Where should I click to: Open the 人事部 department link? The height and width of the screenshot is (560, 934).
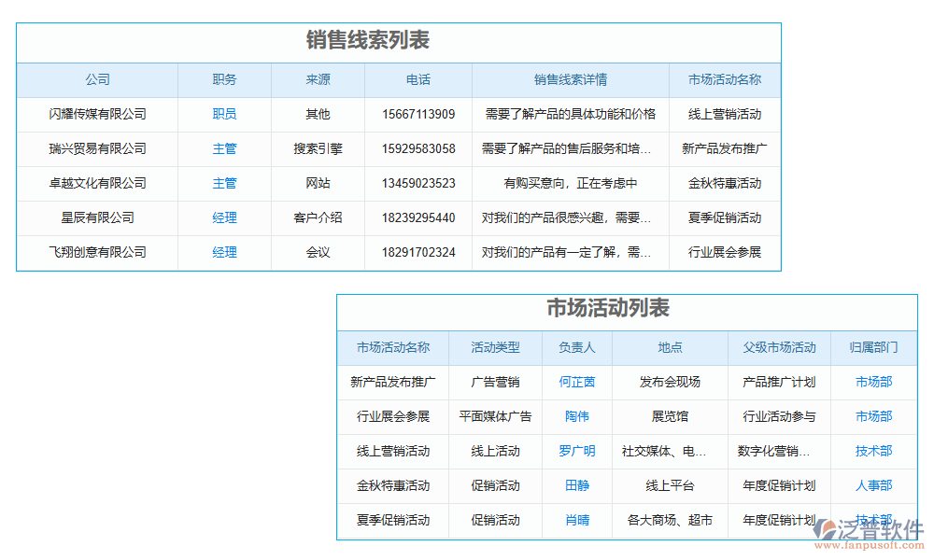pyautogui.click(x=873, y=486)
